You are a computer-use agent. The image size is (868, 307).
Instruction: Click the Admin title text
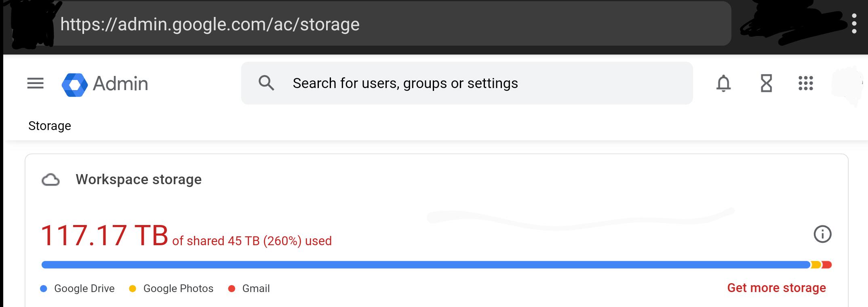click(x=120, y=84)
